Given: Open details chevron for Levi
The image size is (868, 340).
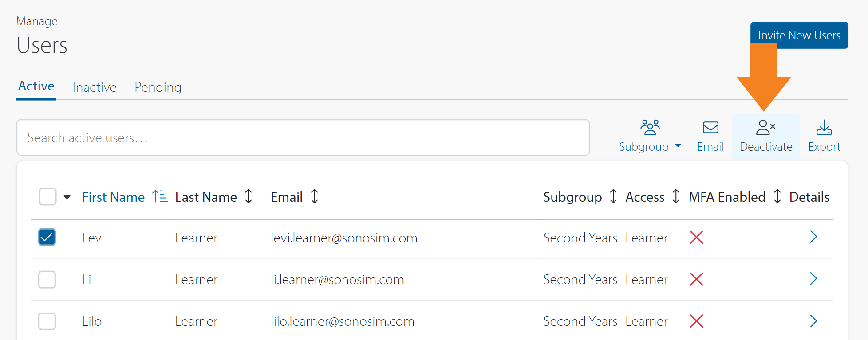Looking at the screenshot, I should pos(813,237).
